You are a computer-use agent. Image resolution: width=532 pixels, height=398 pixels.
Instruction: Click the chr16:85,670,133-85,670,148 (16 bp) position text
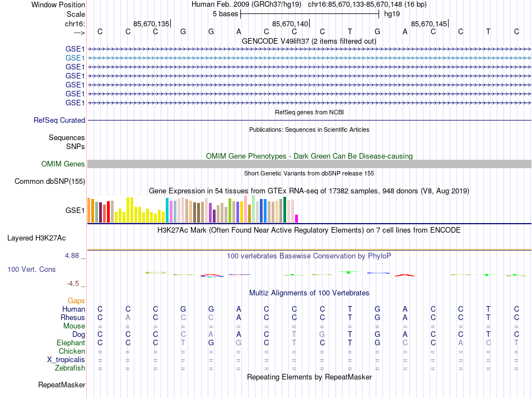pos(367,4)
